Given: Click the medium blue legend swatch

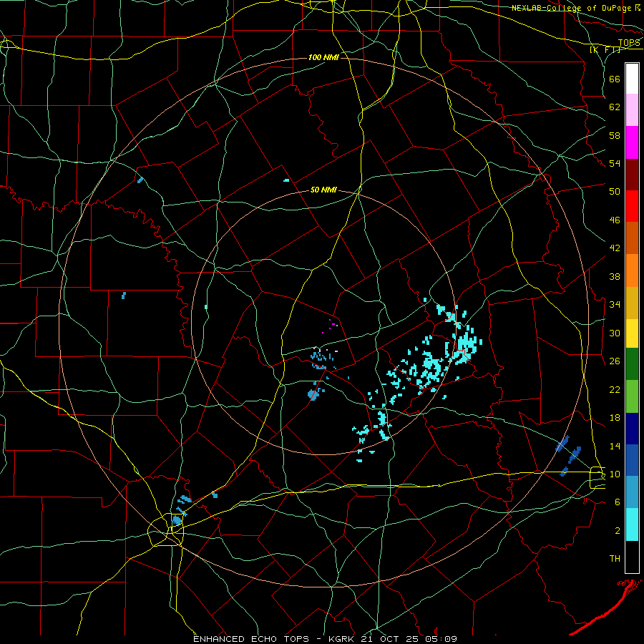Looking at the screenshot, I should tap(632, 460).
